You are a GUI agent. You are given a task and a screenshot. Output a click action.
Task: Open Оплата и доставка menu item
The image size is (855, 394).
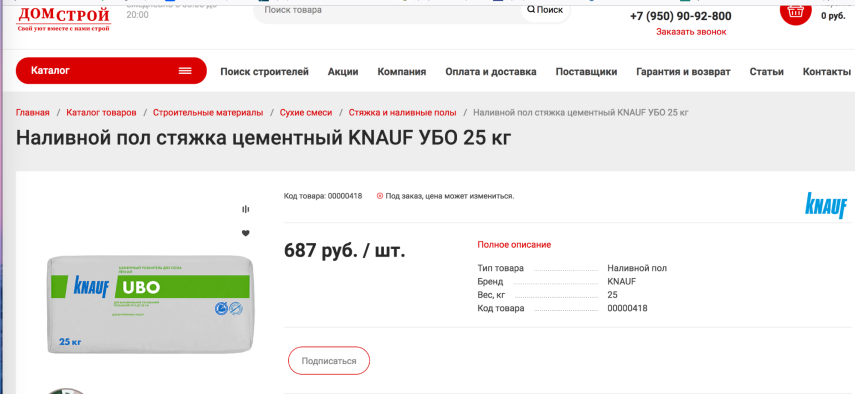coord(491,71)
